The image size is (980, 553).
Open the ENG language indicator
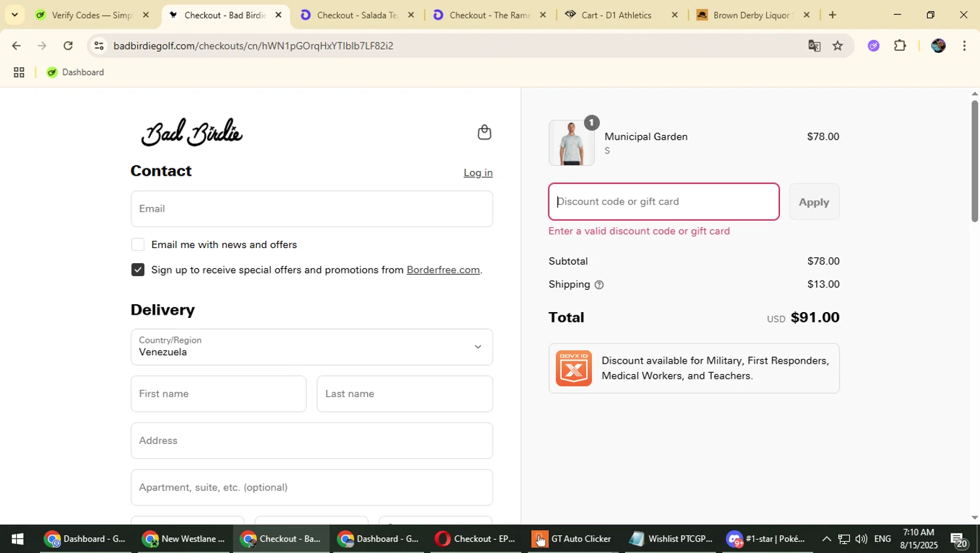coord(883,539)
